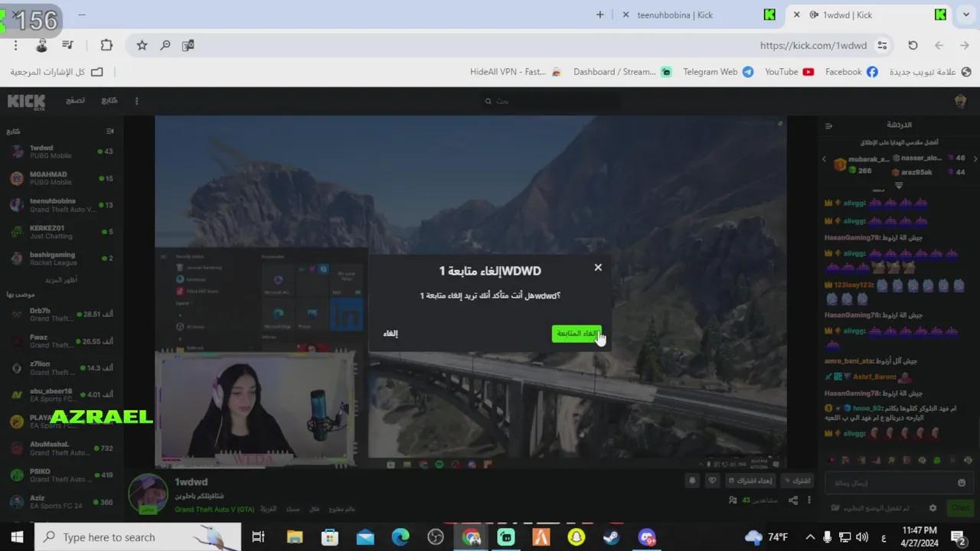
Task: Click the gift subscription button
Action: click(752, 481)
